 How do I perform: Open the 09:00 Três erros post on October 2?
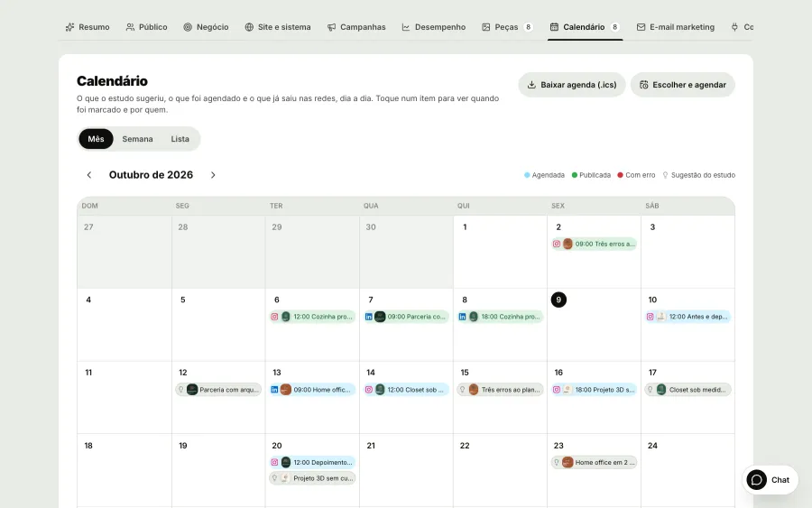594,244
